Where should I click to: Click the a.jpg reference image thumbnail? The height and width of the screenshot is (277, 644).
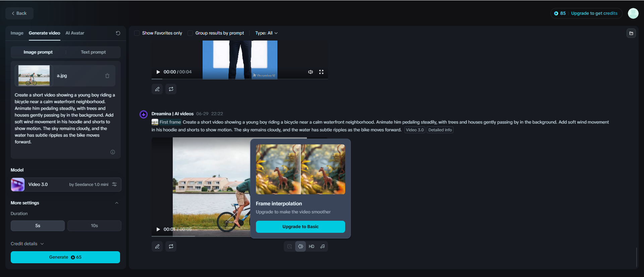(x=34, y=76)
